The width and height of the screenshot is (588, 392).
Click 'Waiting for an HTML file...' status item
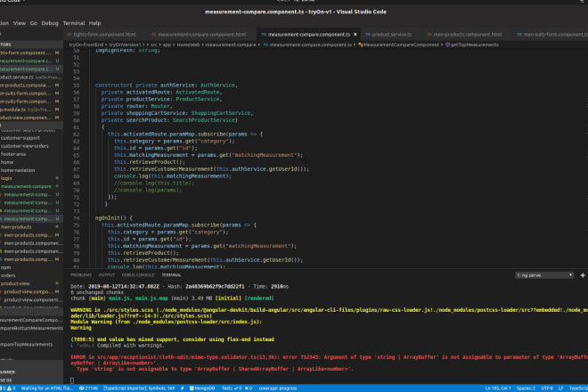coord(47,388)
